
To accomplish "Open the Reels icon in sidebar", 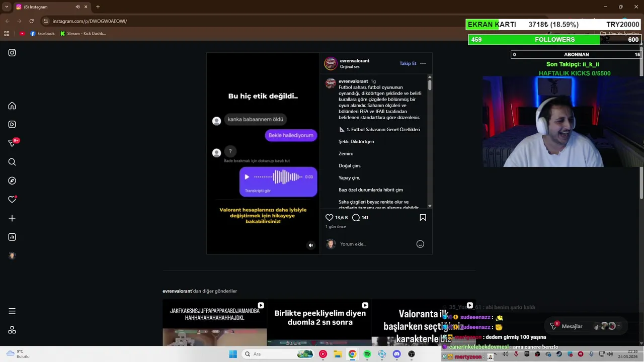I will pos(12,124).
